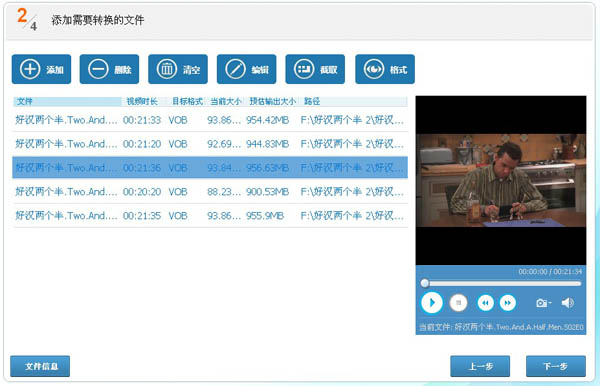Fast-forward the preview video
This screenshot has width=600, height=386.
click(507, 303)
